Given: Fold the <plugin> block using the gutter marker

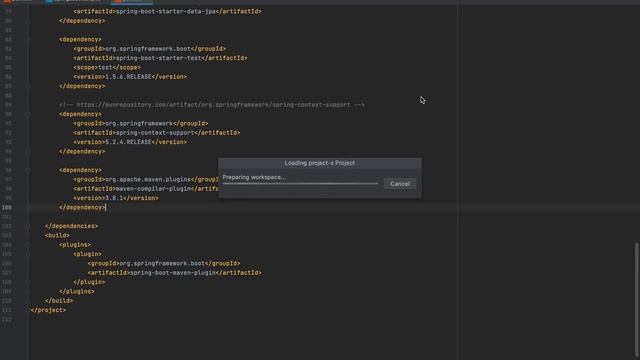Looking at the screenshot, I should pos(28,254).
